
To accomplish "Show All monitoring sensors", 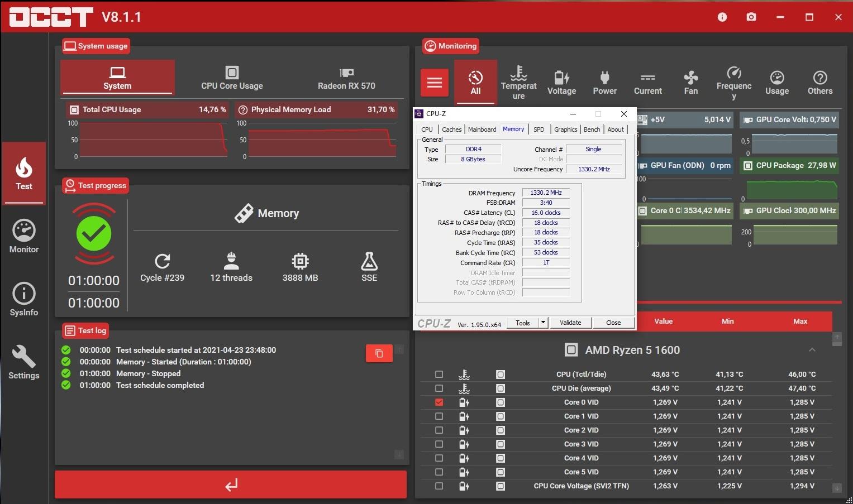I will (x=475, y=82).
